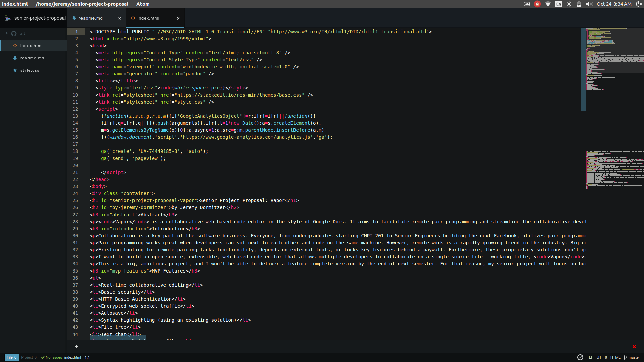Screen dimensions: 644x362
Task: Click line number 25 in the gutter
Action: coord(75,200)
